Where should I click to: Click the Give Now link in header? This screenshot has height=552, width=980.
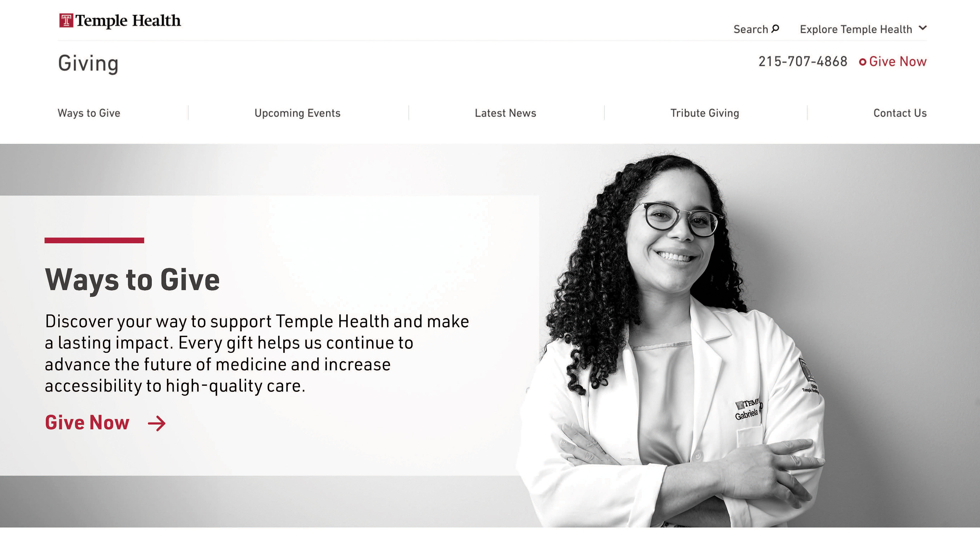(897, 61)
